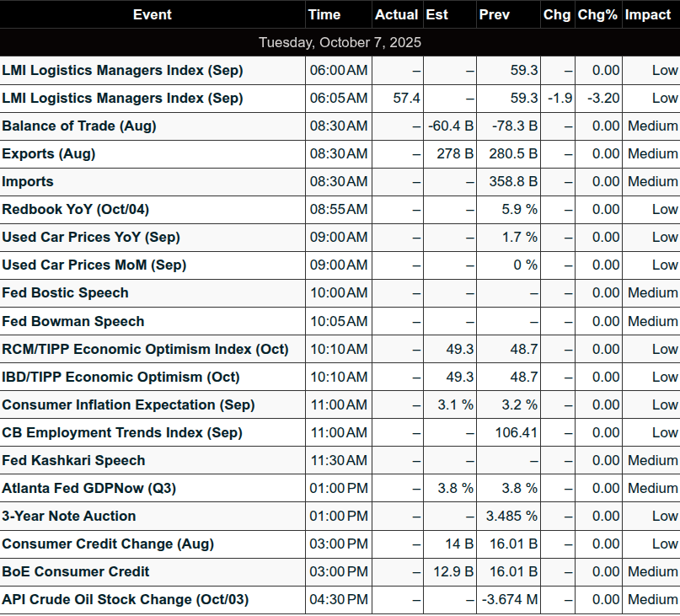Viewport: 680px width, 616px height.
Task: Click Used Car Prices YoY (Sep)
Action: 91,238
